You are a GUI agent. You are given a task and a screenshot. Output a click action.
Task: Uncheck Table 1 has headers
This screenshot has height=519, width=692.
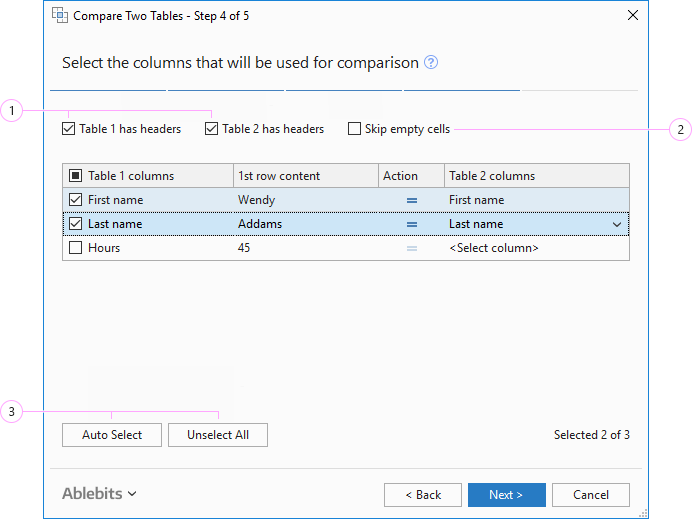[69, 129]
